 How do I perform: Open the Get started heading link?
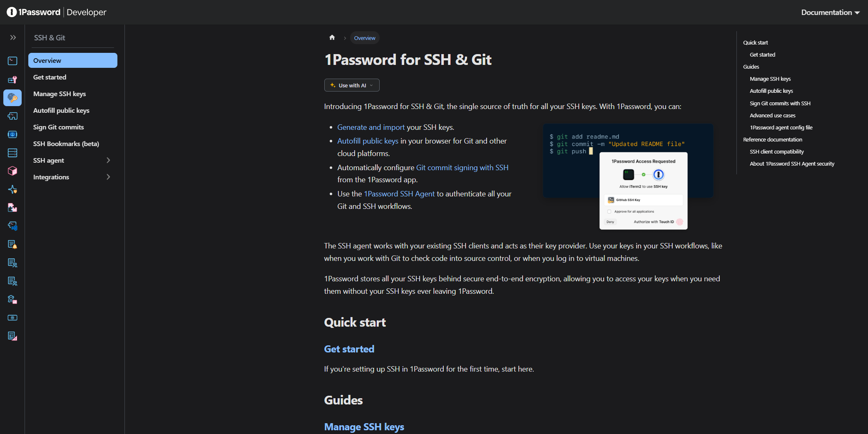[349, 349]
